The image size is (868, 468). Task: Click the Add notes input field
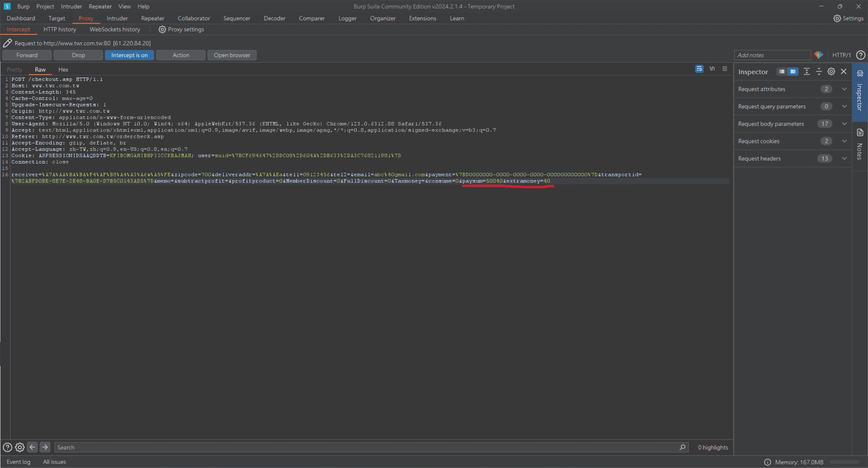pos(772,55)
